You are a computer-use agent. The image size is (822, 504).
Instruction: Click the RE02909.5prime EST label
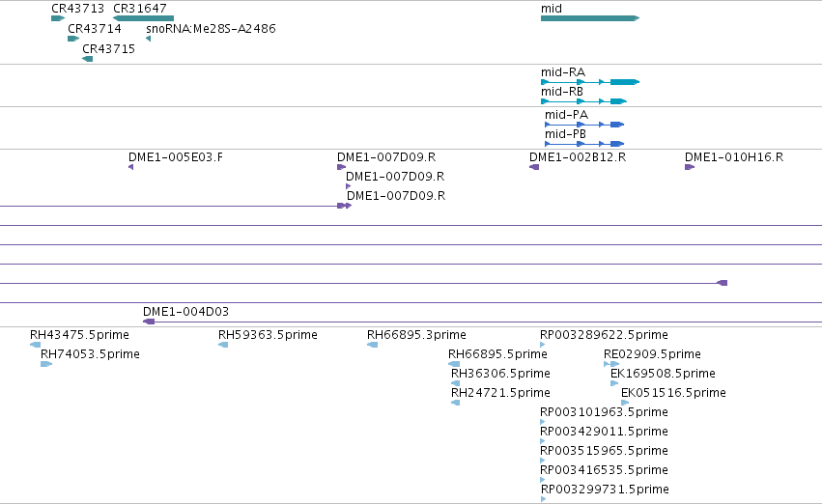tap(652, 354)
